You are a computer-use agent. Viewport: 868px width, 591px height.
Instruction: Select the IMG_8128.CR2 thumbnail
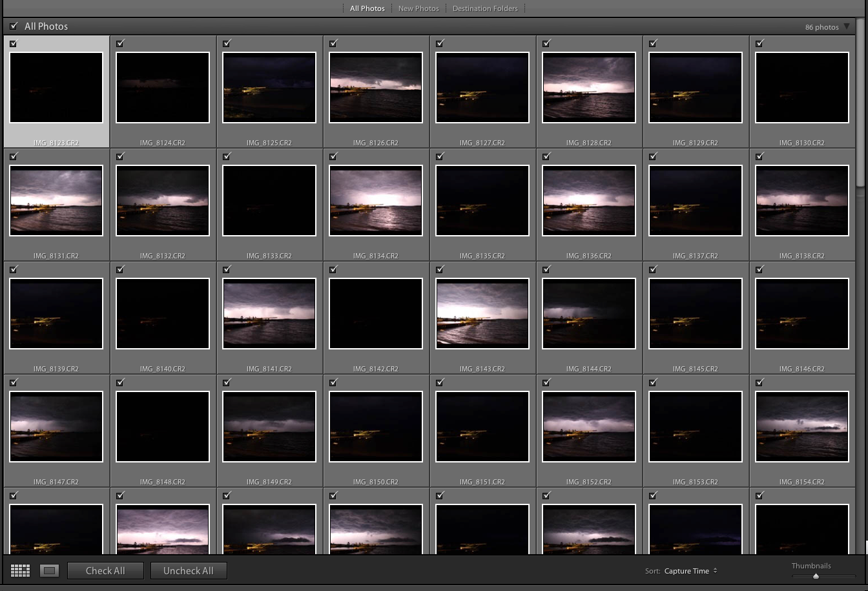[x=589, y=87]
